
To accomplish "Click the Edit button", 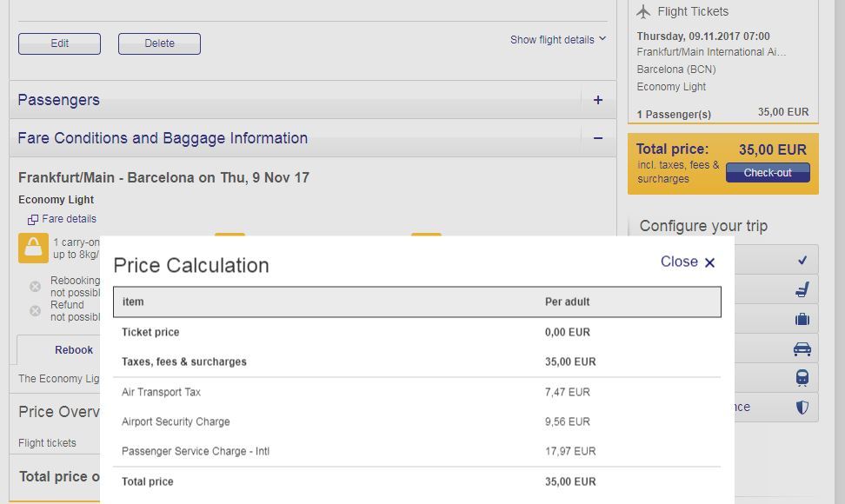I will point(59,43).
